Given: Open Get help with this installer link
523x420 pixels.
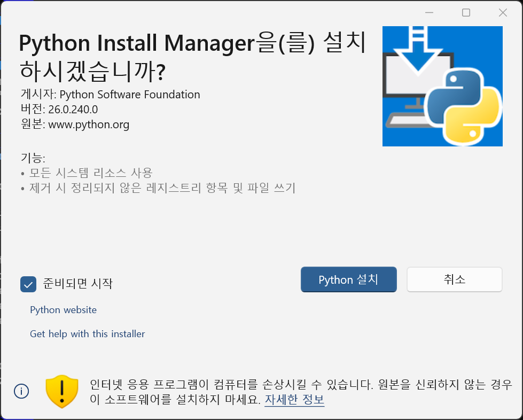Looking at the screenshot, I should (x=88, y=334).
